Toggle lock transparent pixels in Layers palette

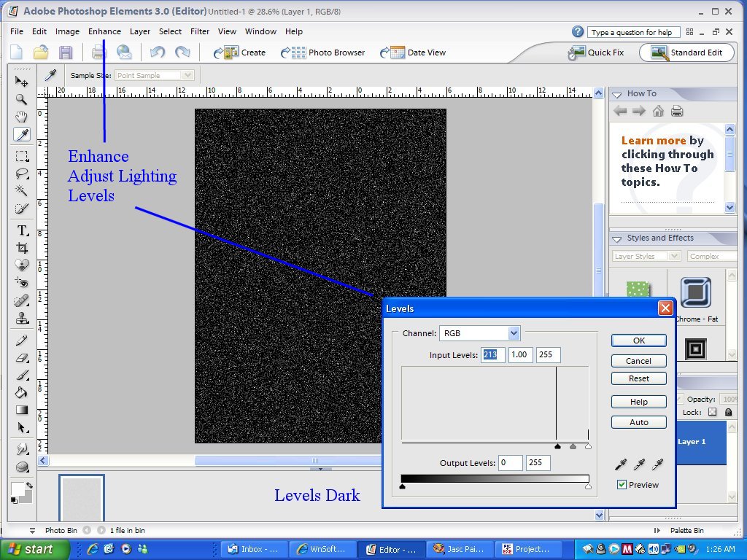tap(712, 412)
